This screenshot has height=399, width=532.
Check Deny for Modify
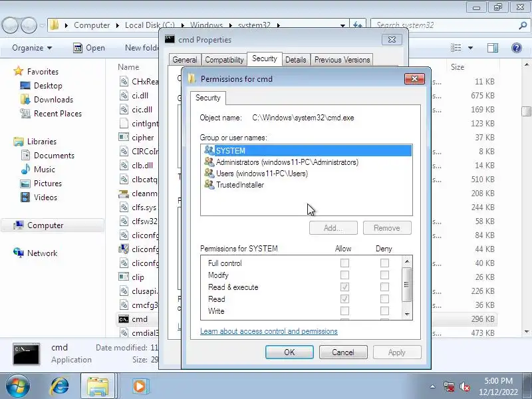384,275
